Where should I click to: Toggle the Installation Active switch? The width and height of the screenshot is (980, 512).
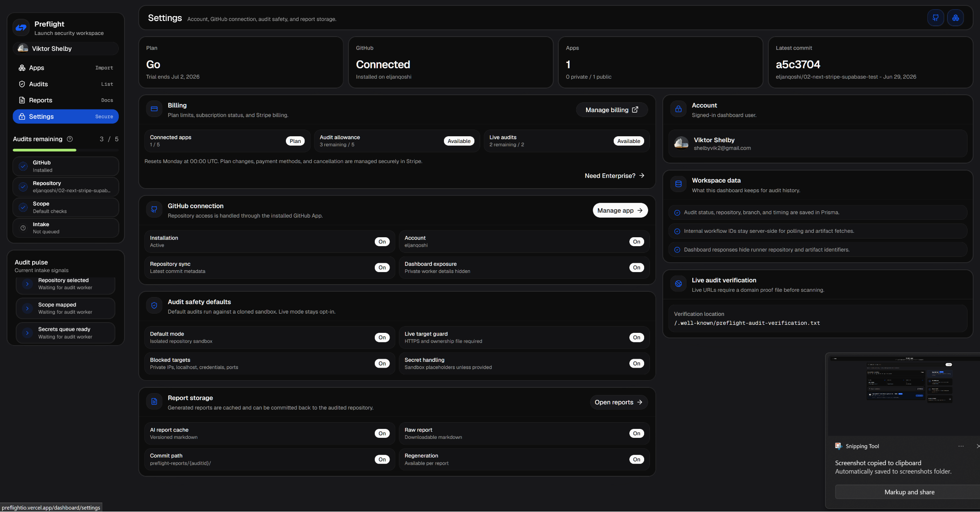pos(382,242)
